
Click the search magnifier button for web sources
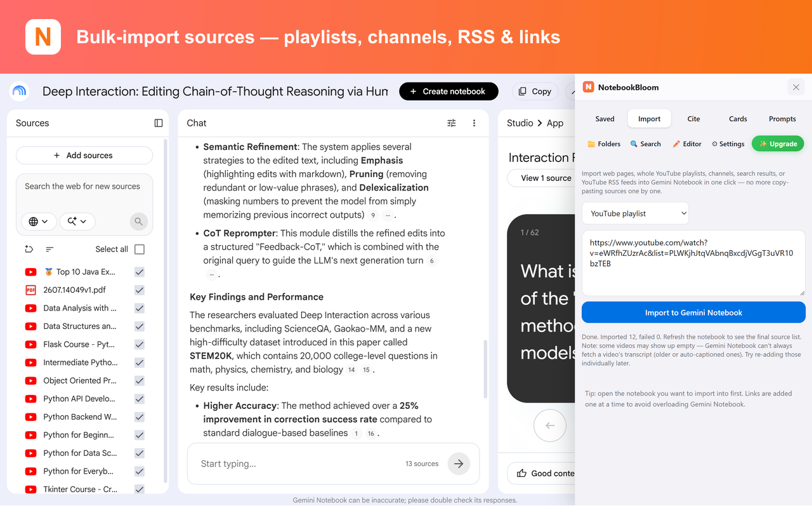pos(139,222)
